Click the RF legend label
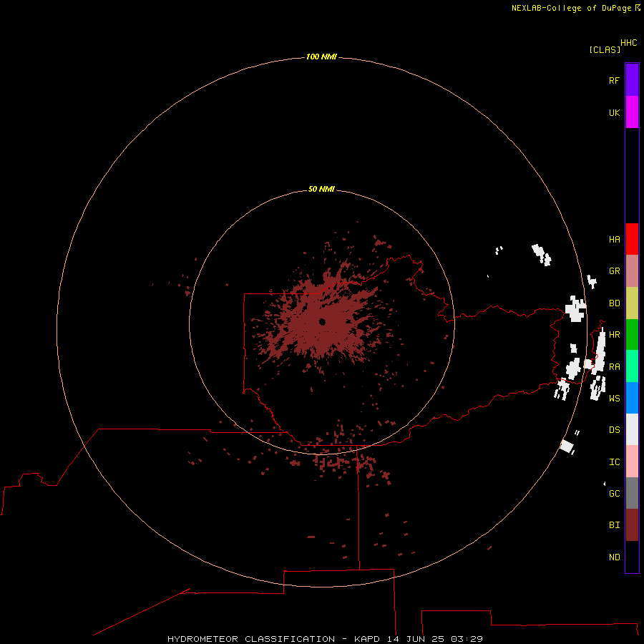This screenshot has width=644, height=644. coord(615,80)
